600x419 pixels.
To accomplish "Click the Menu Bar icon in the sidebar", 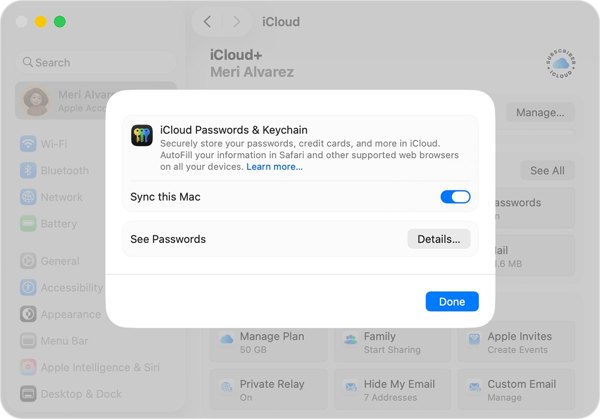I will (28, 341).
